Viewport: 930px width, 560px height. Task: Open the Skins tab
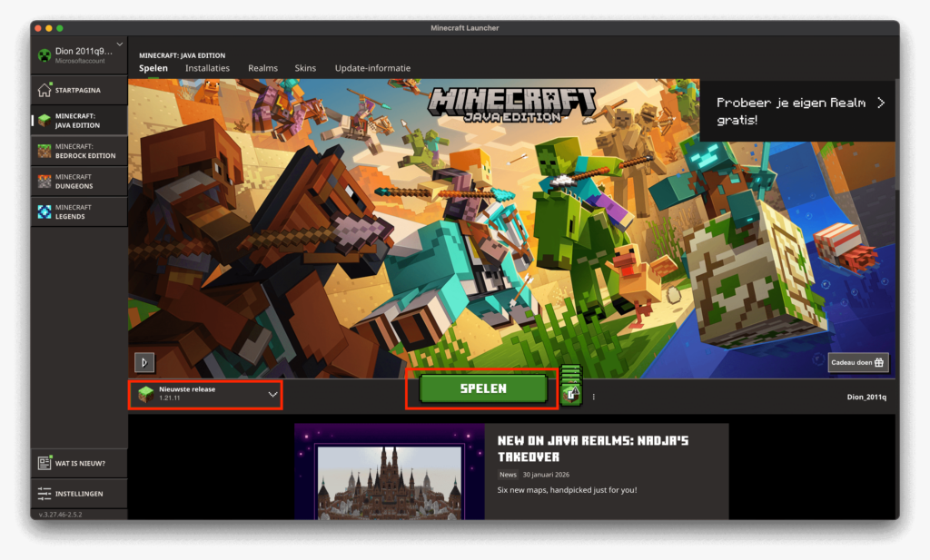(305, 68)
